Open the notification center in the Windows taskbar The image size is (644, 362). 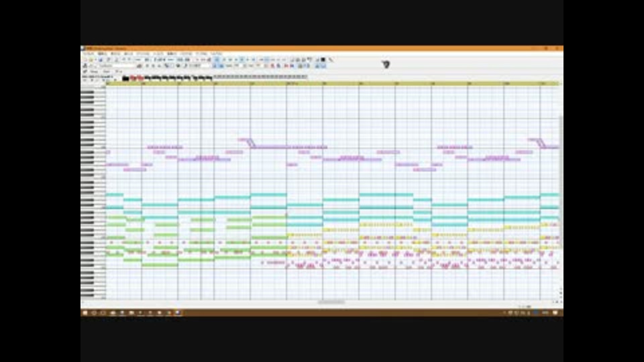555,313
